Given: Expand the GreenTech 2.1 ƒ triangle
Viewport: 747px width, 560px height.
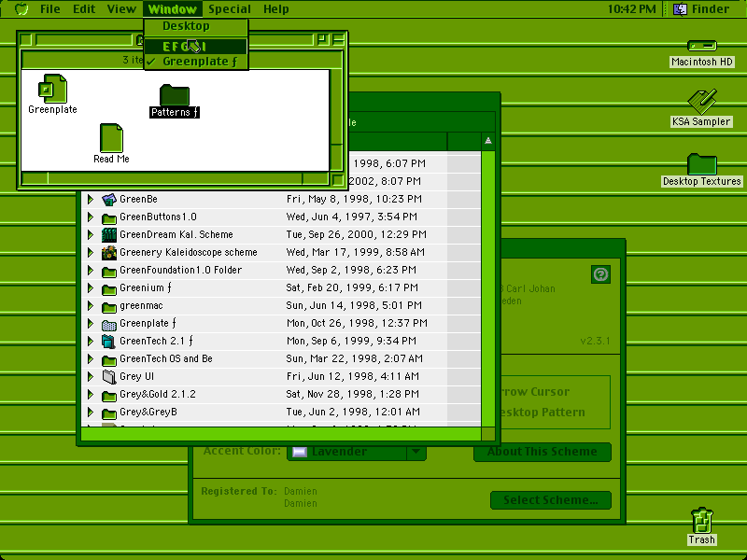Looking at the screenshot, I should [x=90, y=341].
